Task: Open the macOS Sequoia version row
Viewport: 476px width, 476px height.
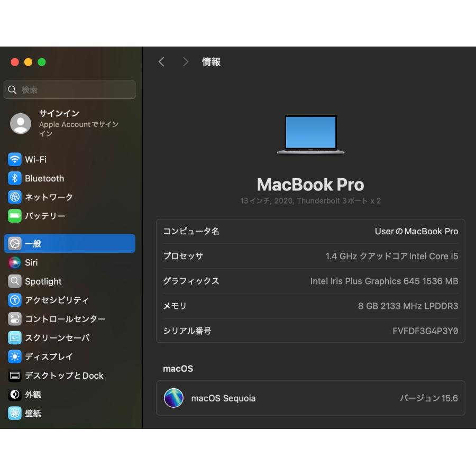Action: (x=310, y=398)
